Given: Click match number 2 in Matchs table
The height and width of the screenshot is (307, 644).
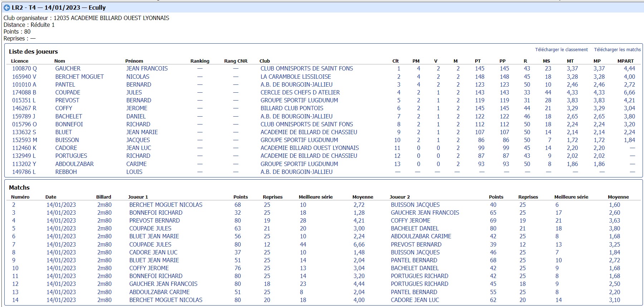Looking at the screenshot, I should (14, 205).
